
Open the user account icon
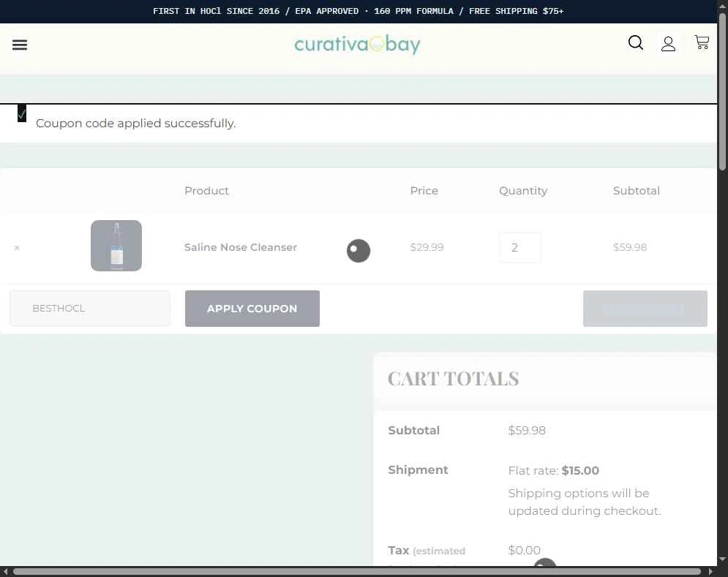668,44
